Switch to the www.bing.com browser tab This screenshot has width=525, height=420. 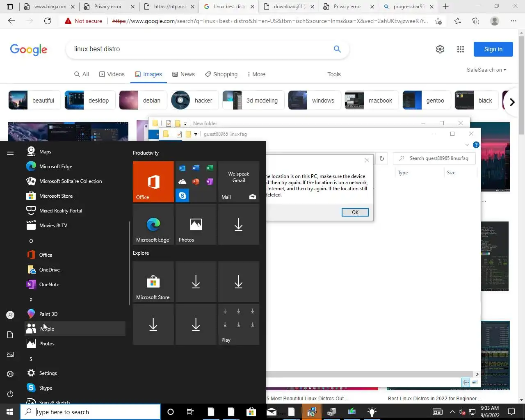click(49, 7)
